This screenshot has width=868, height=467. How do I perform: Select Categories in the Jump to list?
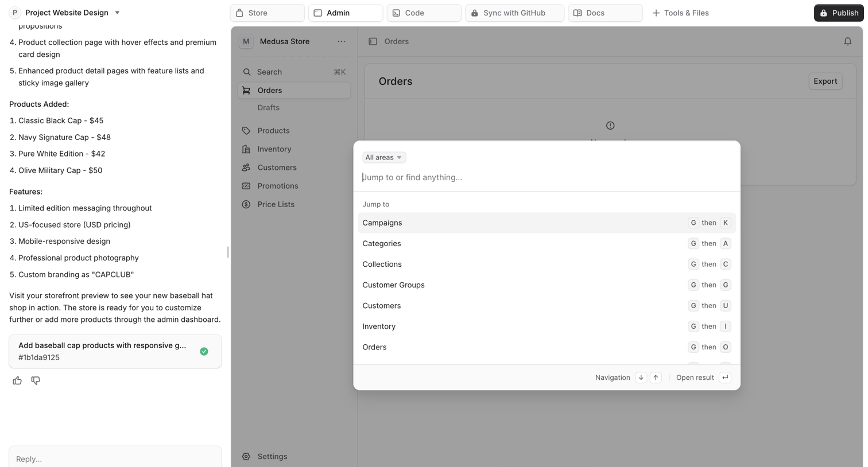[x=547, y=243]
